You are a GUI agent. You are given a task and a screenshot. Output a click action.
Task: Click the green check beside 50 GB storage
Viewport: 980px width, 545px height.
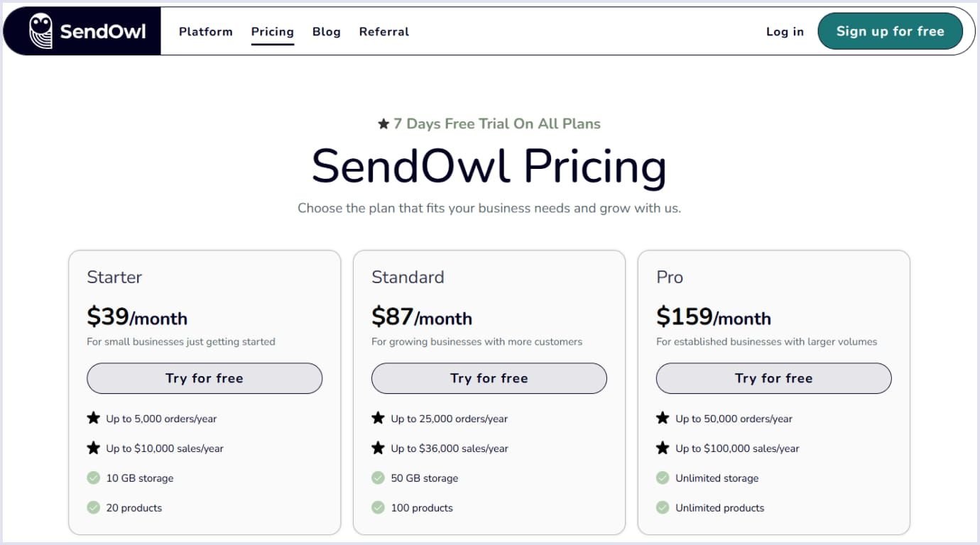click(378, 478)
